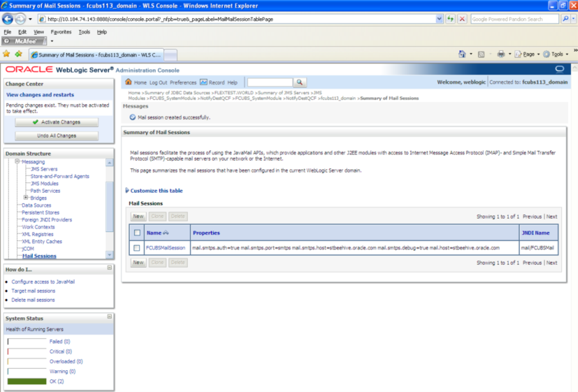Sort by the Name column header
578x392 pixels.
coord(158,233)
